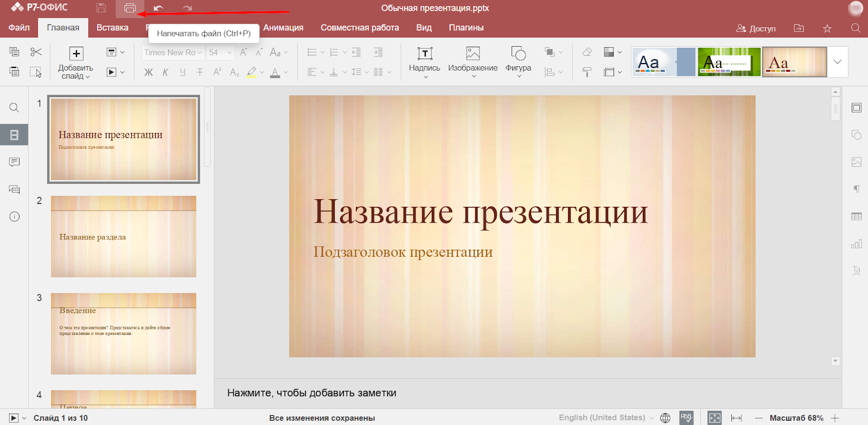This screenshot has height=425, width=868.
Task: Open the about info icon
Action: pyautogui.click(x=14, y=217)
